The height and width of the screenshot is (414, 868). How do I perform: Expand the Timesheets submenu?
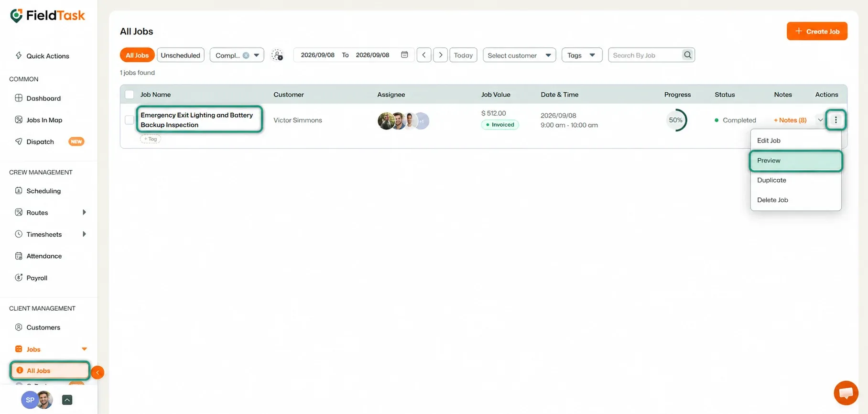(84, 234)
